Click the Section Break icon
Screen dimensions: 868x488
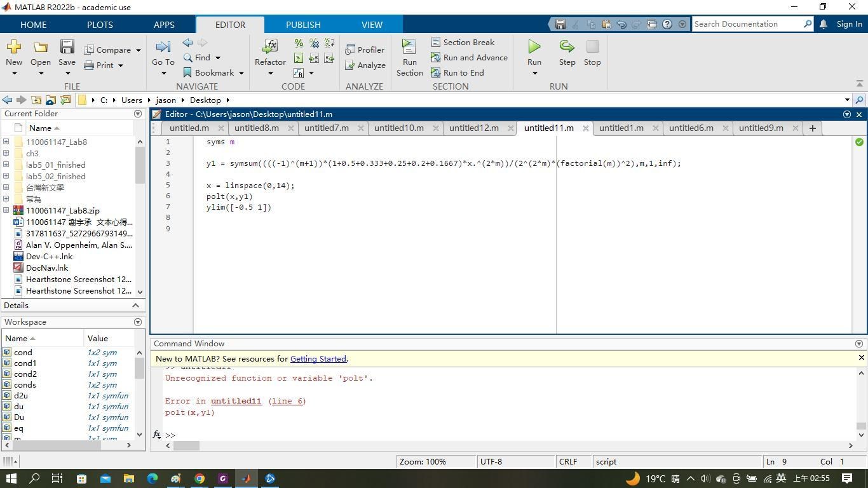pyautogui.click(x=436, y=41)
